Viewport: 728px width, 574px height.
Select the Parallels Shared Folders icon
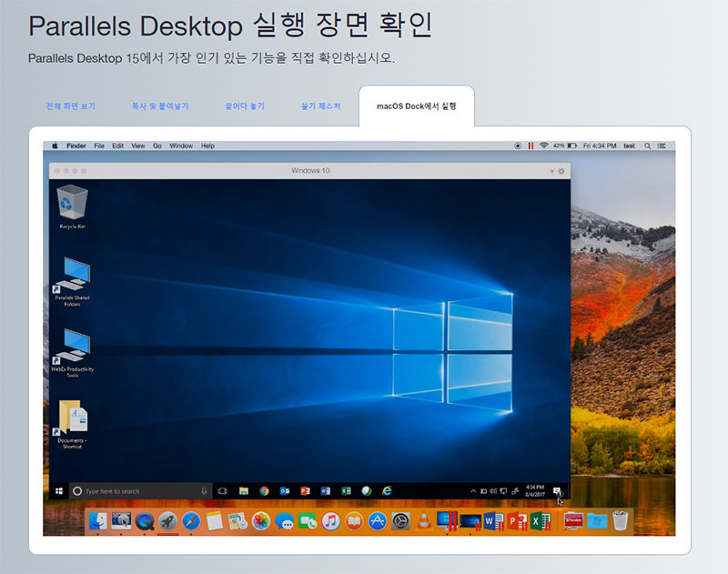pos(72,281)
